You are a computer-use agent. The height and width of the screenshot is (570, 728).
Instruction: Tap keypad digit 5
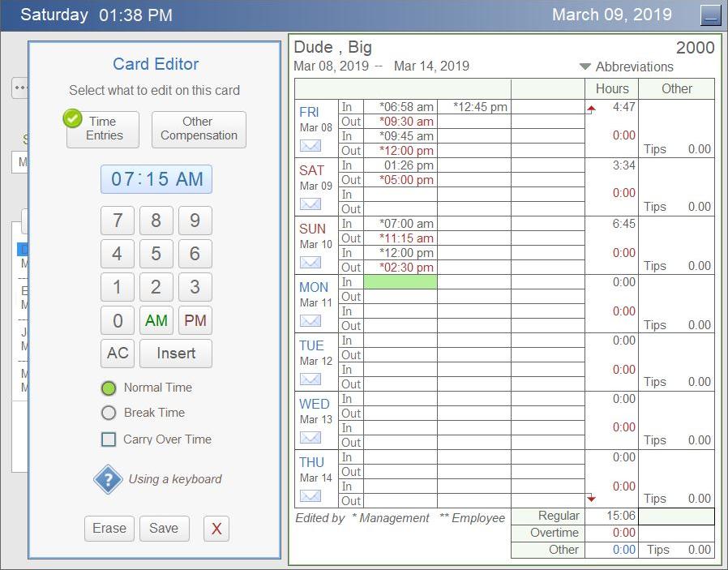(x=156, y=254)
